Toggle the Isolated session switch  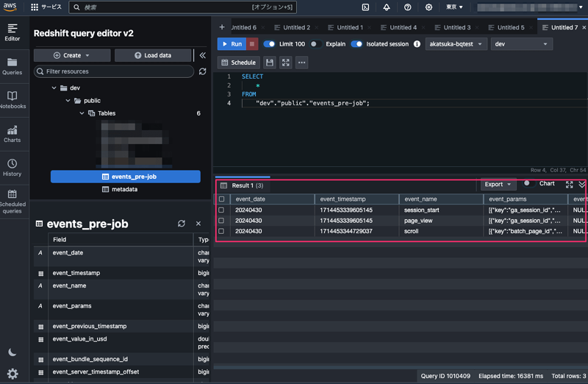(356, 44)
